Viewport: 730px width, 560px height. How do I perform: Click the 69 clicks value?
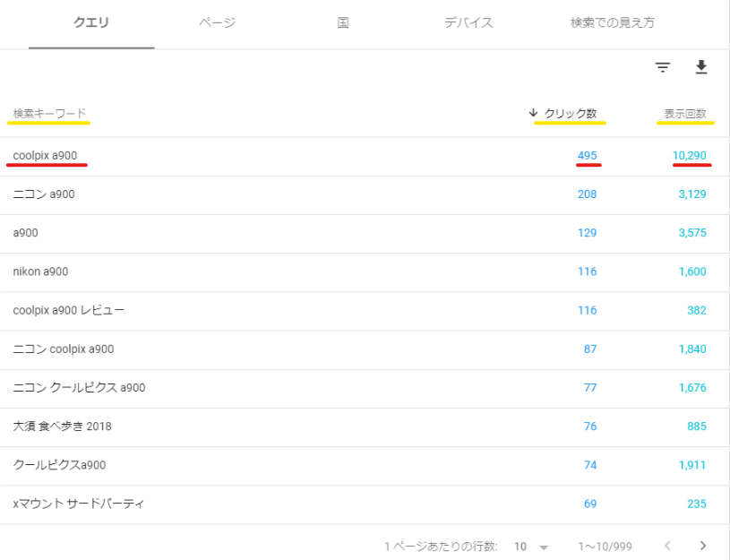click(x=590, y=504)
